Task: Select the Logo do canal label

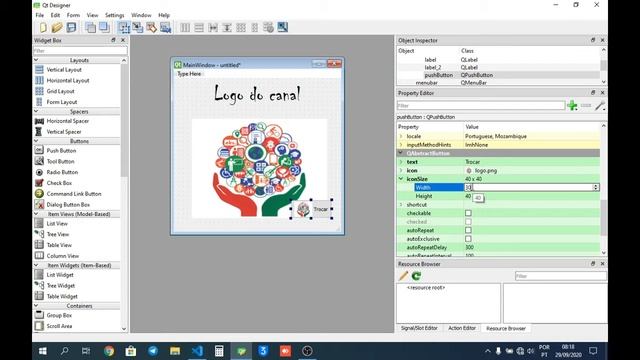Action: [258, 94]
